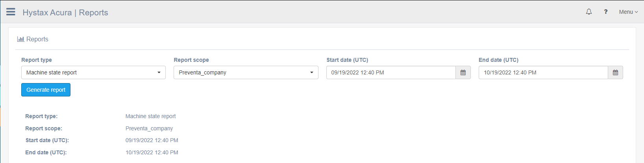Expand the Report scope dropdown

[246, 72]
